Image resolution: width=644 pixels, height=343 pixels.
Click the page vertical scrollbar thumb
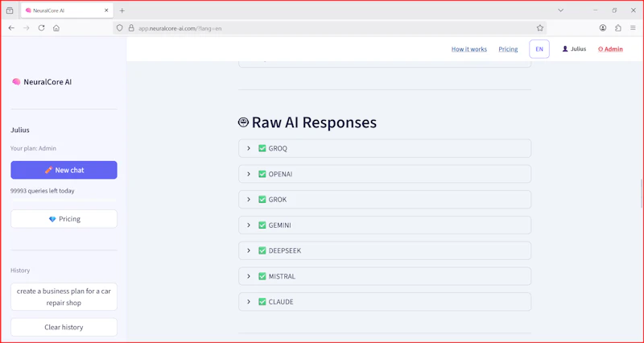point(642,193)
